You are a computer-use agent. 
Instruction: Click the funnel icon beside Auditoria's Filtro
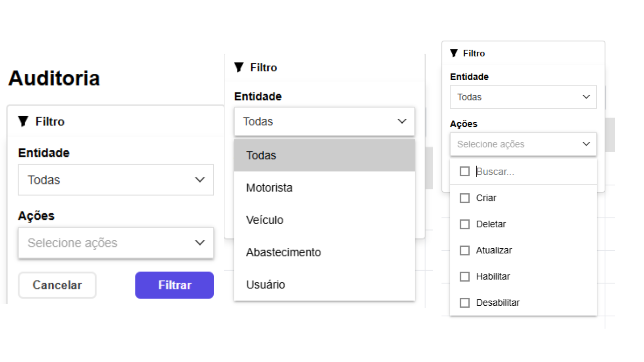[x=23, y=121]
